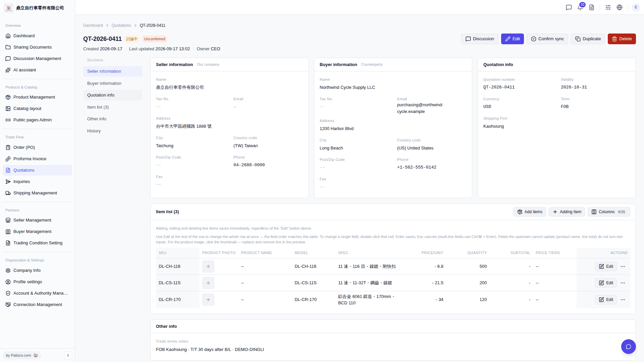Click the Quotations breadcrumb link

click(121, 25)
